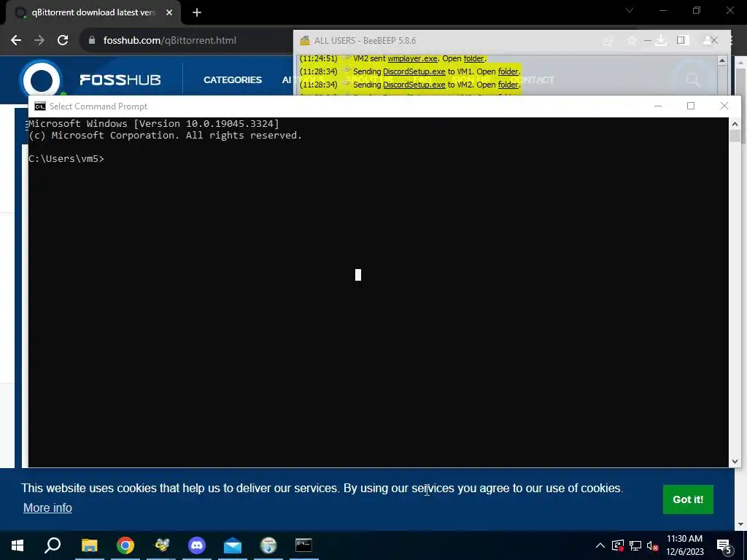Open Chrome tab search dropdown arrow
The image size is (747, 560).
[630, 10]
